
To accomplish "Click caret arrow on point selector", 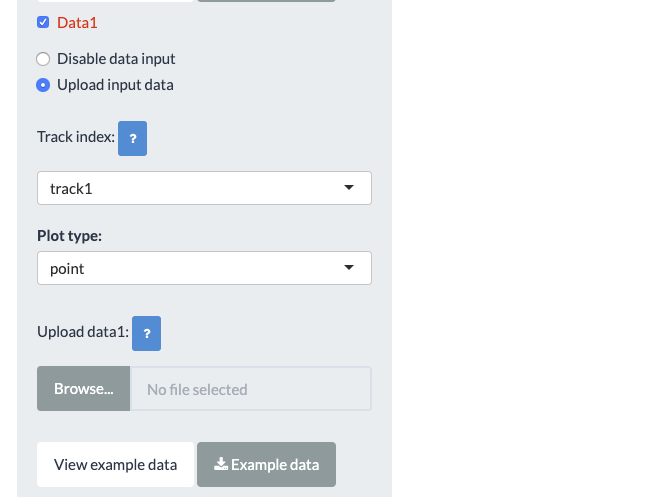I will point(348,268).
